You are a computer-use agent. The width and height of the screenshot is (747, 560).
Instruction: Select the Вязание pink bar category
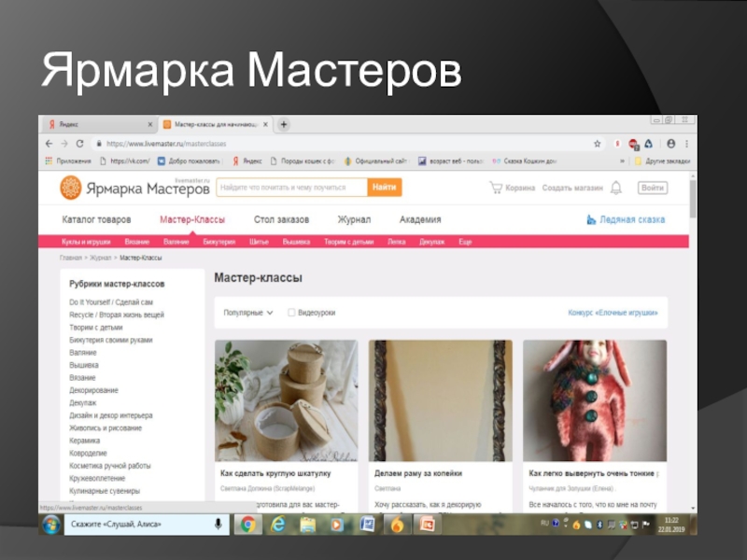click(136, 242)
